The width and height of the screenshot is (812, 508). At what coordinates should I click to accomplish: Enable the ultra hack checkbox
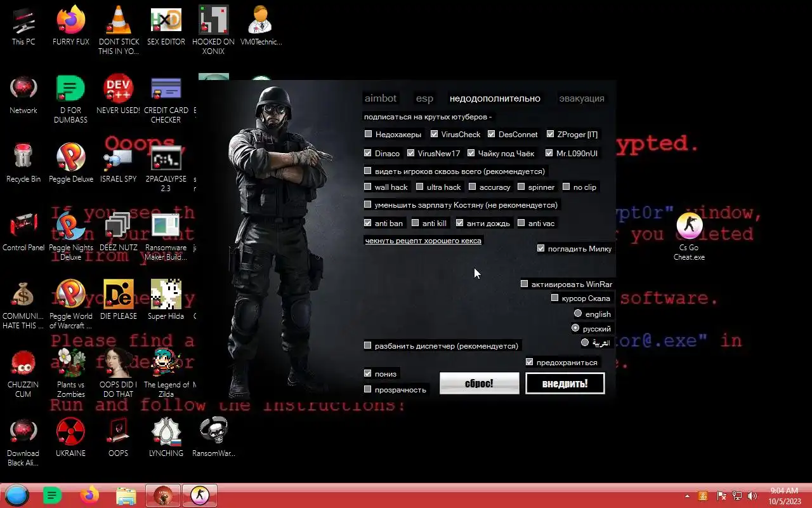click(419, 187)
